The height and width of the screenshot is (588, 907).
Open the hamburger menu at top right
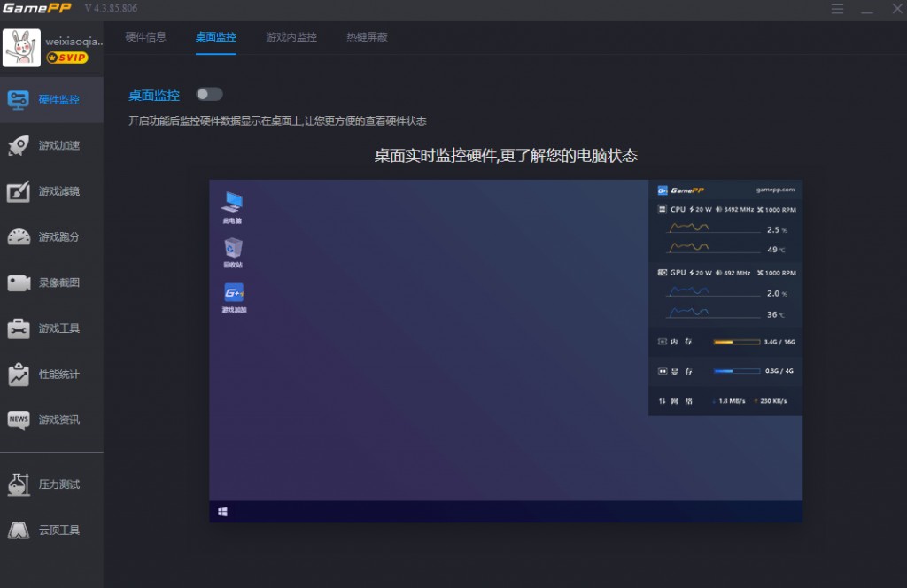[x=837, y=9]
